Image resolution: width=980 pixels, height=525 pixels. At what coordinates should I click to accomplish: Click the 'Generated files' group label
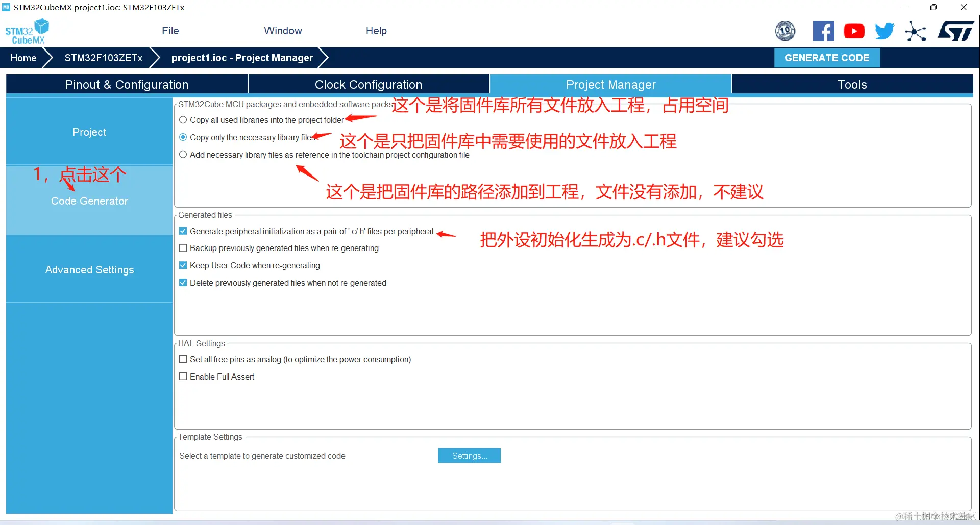tap(205, 215)
